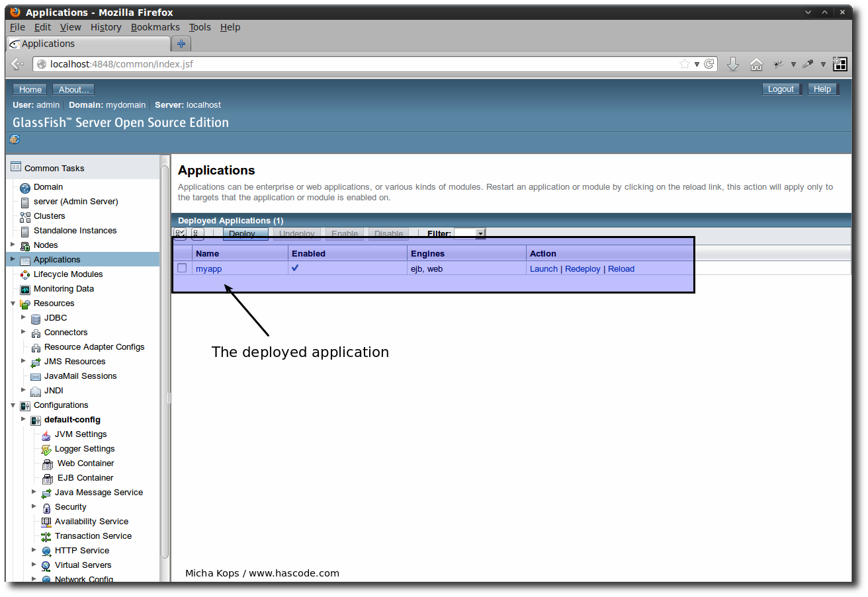This screenshot has width=868, height=597.
Task: Open JavaMail Sessions envelope icon
Action: click(35, 376)
